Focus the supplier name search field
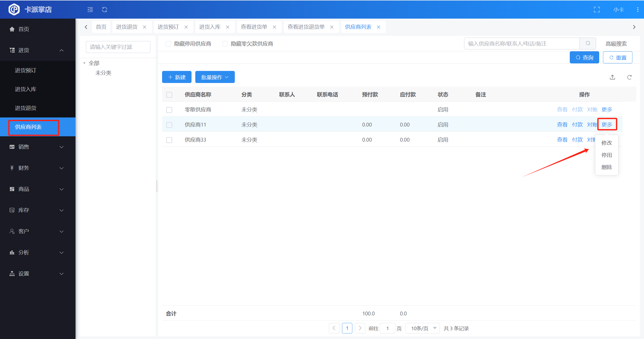Image resolution: width=644 pixels, height=339 pixels. 521,44
